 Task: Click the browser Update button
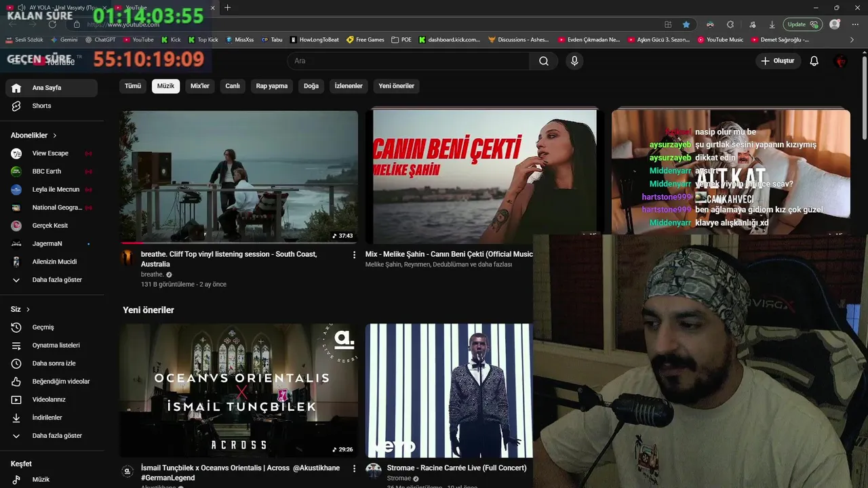tap(803, 24)
